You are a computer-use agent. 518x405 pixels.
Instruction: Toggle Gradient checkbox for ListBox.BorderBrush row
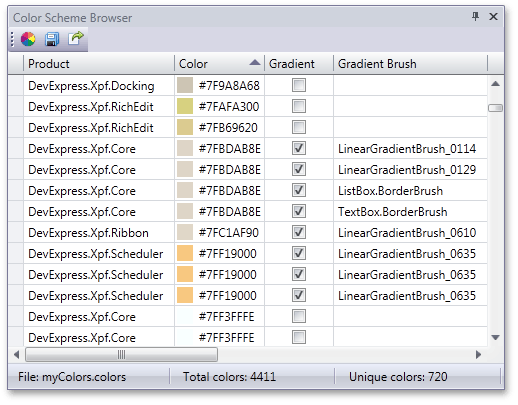pyautogui.click(x=299, y=190)
